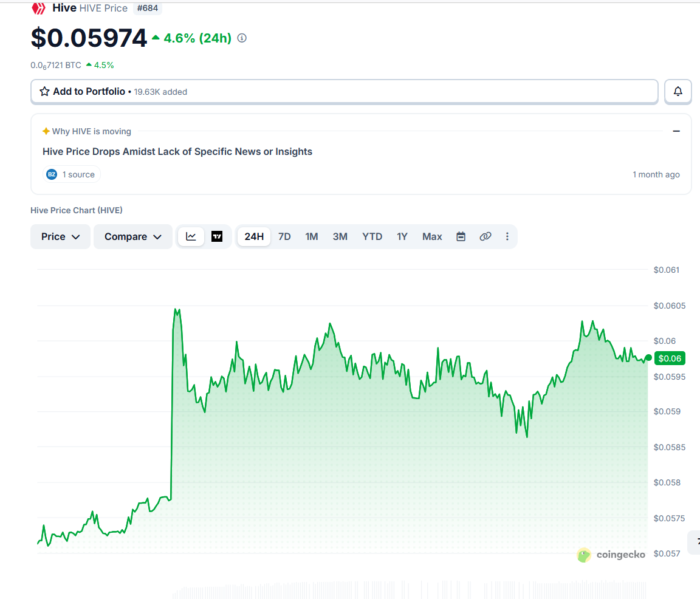Click the $0.06 current price marker
Image resolution: width=700 pixels, height=599 pixels.
(670, 358)
